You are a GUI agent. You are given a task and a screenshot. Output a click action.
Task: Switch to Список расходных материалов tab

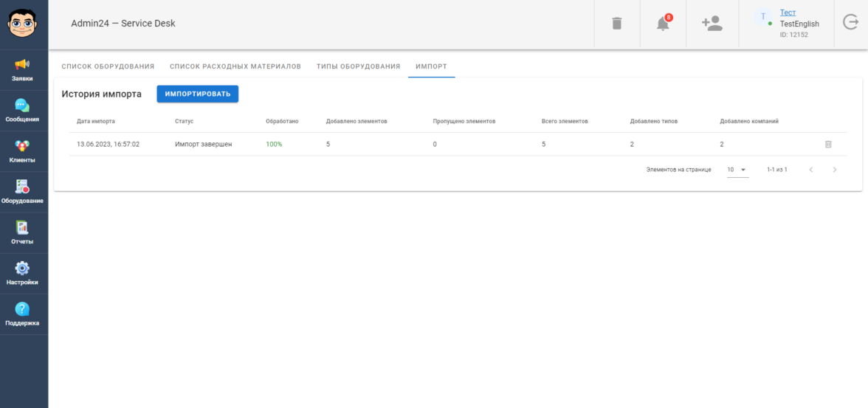(235, 66)
